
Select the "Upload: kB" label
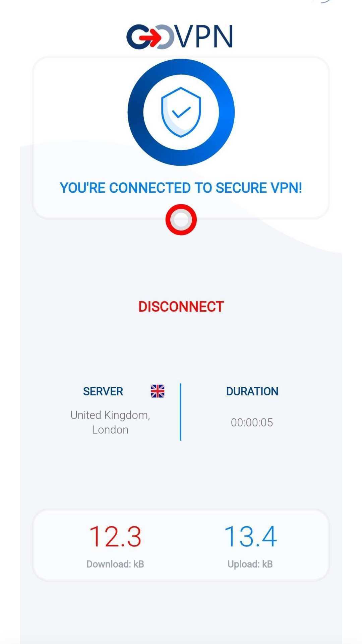pyautogui.click(x=250, y=564)
